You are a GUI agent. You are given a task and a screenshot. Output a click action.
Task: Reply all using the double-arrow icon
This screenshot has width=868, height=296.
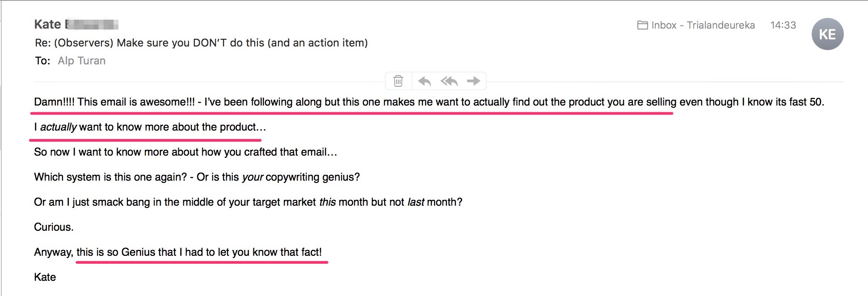click(449, 81)
